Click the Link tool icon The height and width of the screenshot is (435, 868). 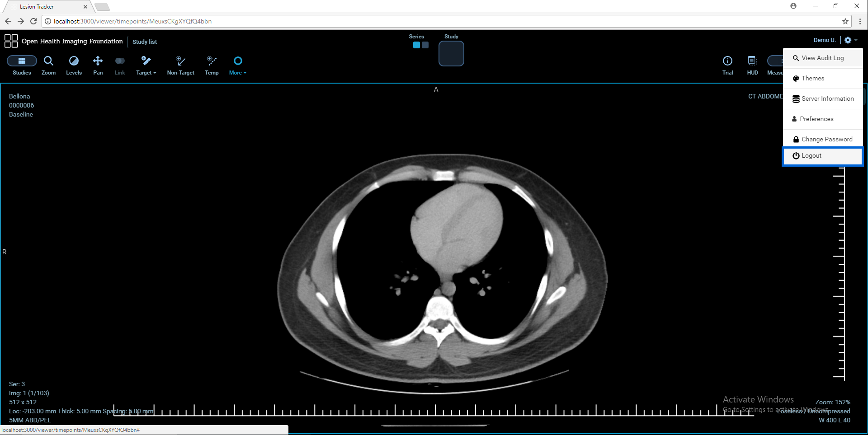tap(120, 61)
